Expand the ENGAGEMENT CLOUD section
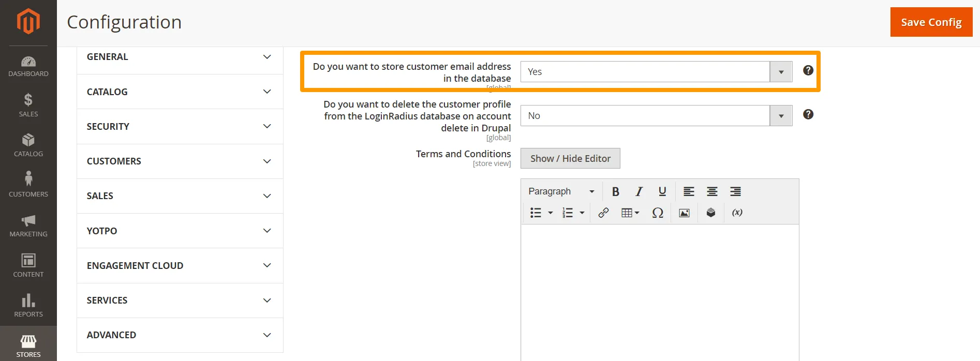 180,266
